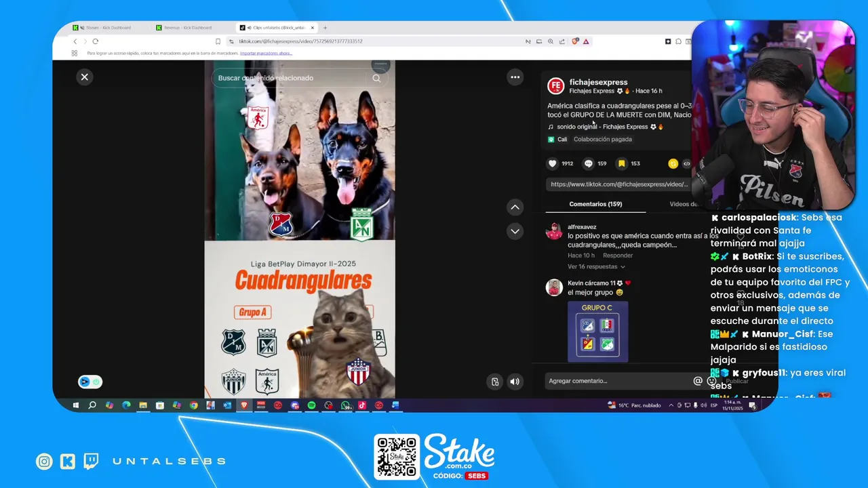This screenshot has width=868, height=488.
Task: Go to the next video arrow
Action: (x=515, y=231)
